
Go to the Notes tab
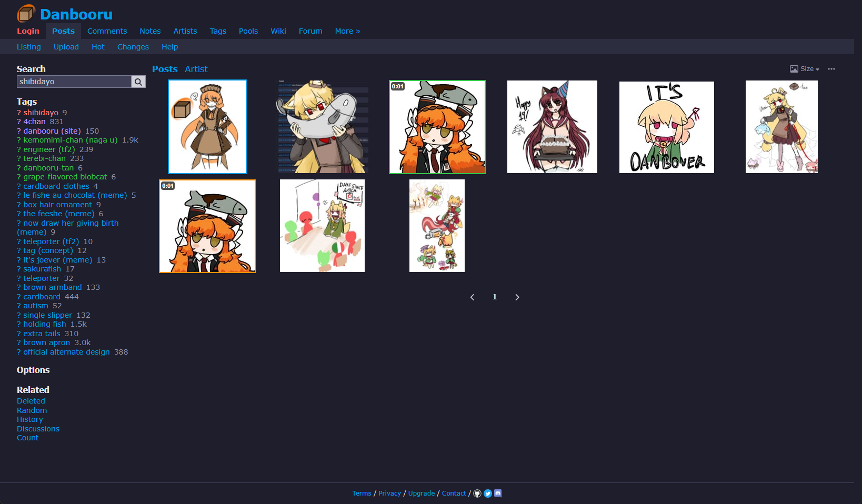(150, 31)
